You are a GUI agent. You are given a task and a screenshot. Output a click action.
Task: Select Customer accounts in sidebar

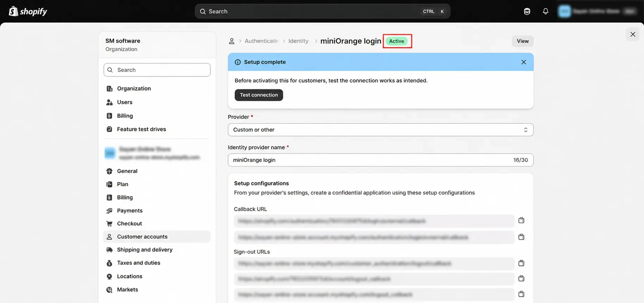pyautogui.click(x=157, y=237)
